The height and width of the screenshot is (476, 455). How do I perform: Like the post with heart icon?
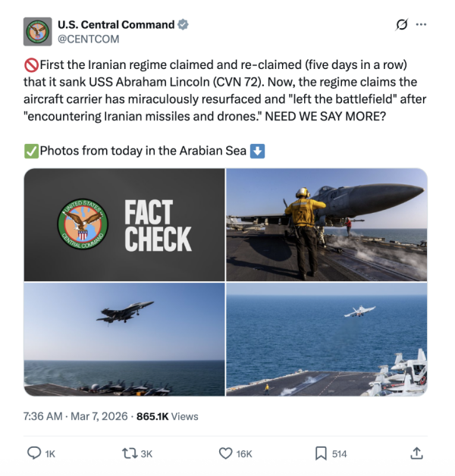[225, 453]
